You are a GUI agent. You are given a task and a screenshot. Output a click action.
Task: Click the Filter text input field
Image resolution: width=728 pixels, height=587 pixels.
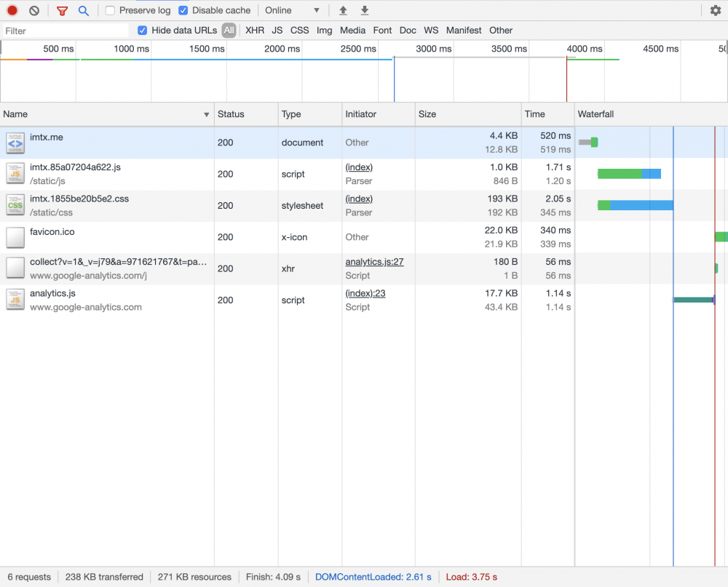[66, 31]
